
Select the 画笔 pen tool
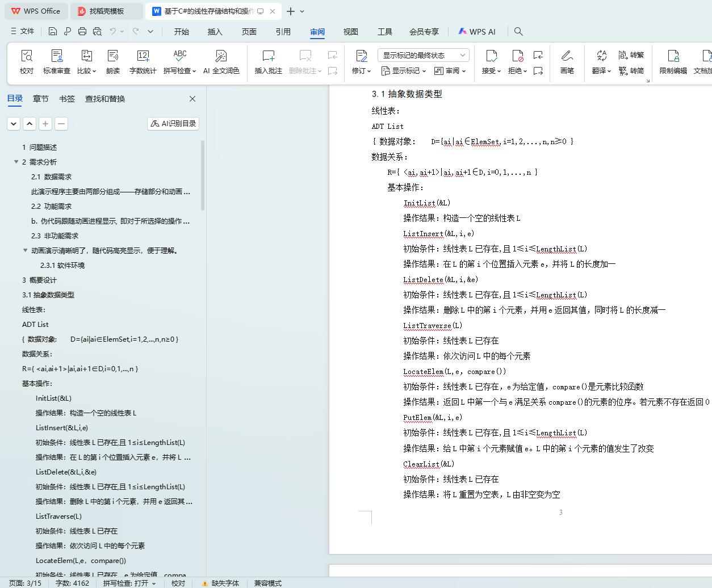click(567, 61)
